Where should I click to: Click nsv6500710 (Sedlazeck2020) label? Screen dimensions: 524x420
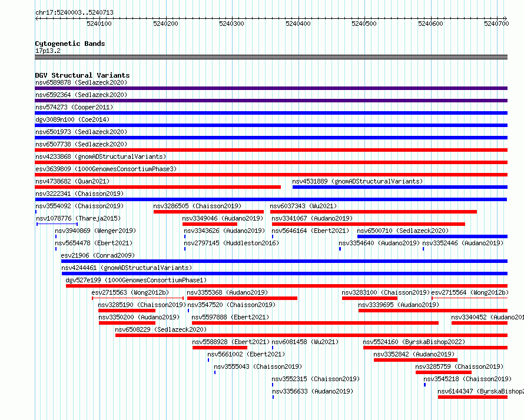point(403,231)
